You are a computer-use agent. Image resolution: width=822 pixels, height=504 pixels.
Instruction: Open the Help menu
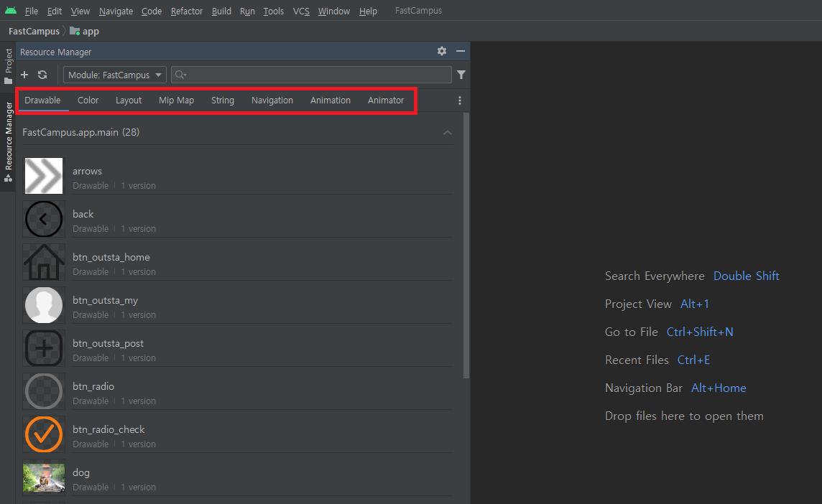368,11
